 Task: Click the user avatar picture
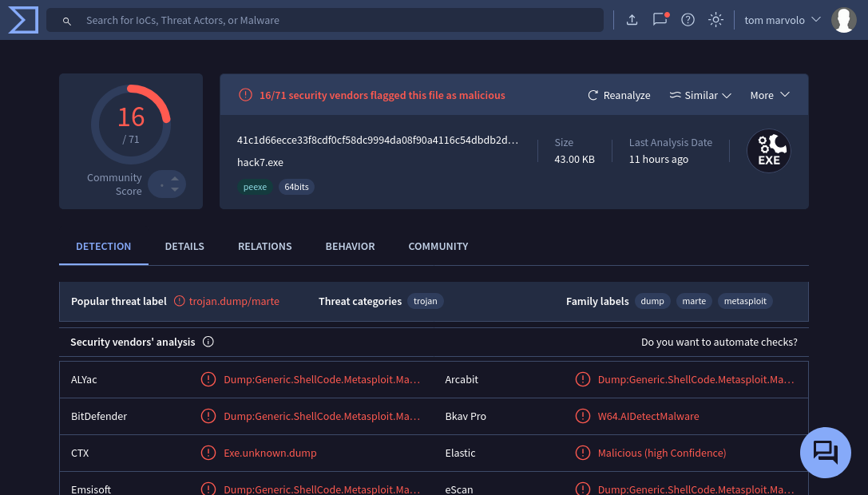pos(843,20)
